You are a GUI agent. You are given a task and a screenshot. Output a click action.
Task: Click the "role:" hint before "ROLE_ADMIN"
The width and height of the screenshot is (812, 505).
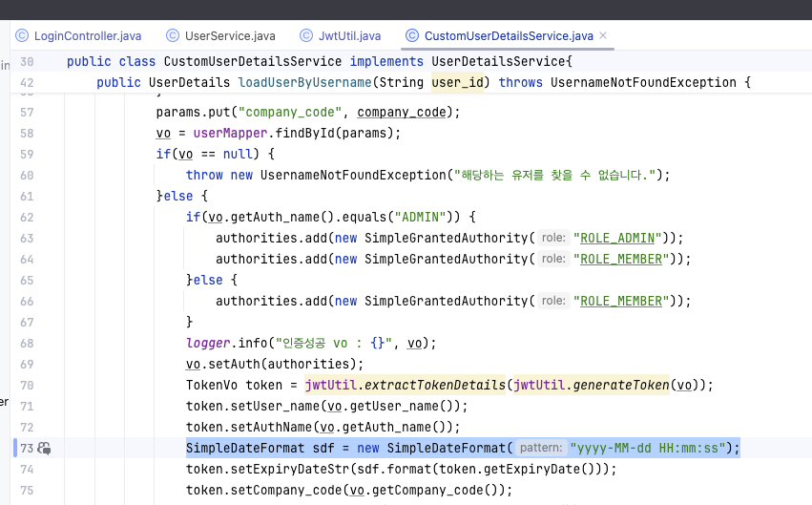coord(553,238)
